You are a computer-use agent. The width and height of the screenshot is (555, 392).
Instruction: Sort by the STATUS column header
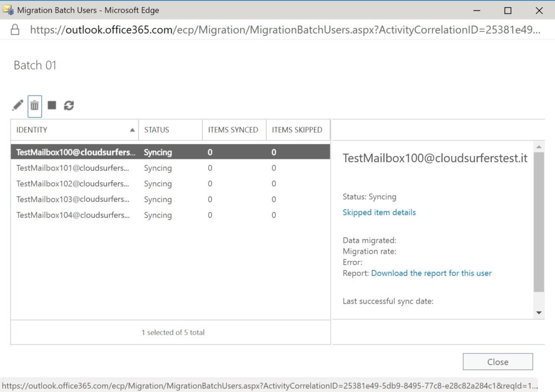pyautogui.click(x=170, y=130)
